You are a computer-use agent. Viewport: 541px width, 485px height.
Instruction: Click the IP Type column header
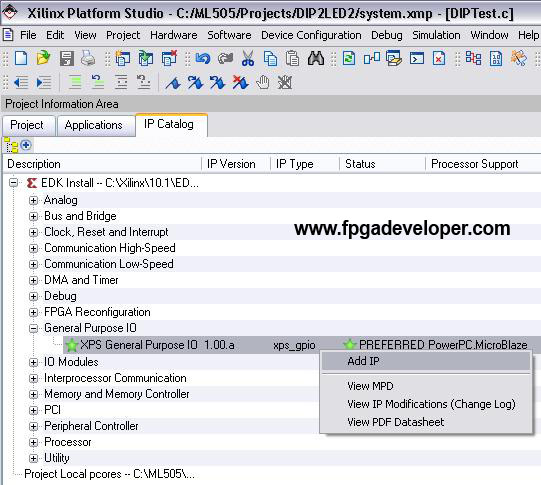pos(305,164)
